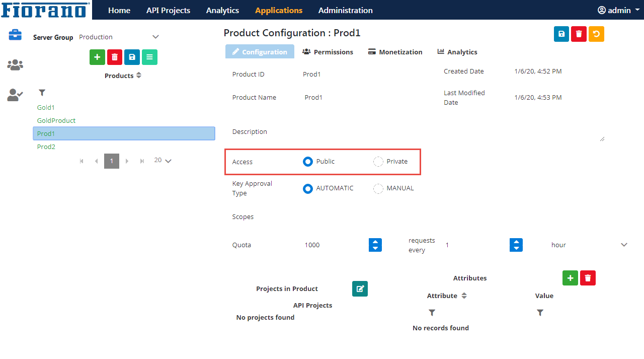The image size is (644, 359).
Task: Open the user groups sidebar icon
Action: [x=15, y=65]
